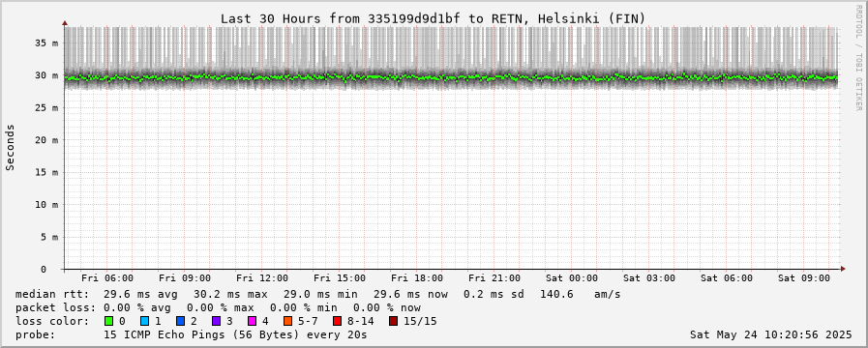The image size is (868, 348).
Task: Click the Fri 12:00 time axis label
Action: point(262,278)
